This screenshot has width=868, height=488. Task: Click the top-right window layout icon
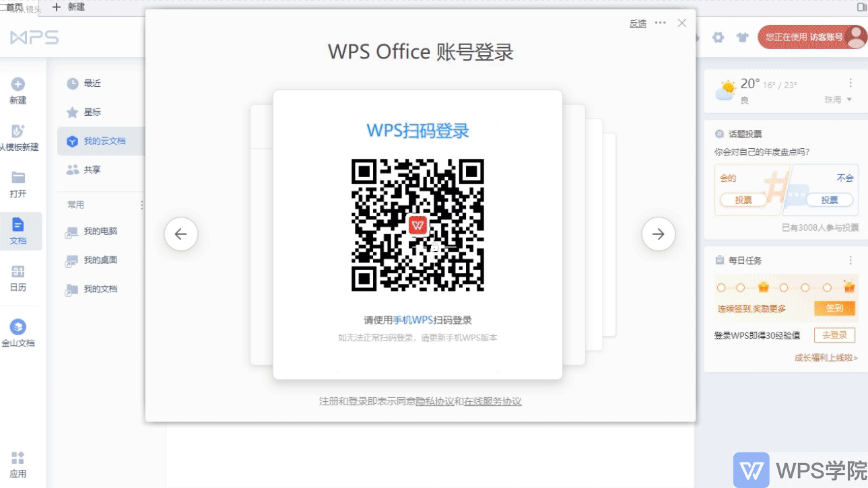(x=861, y=7)
